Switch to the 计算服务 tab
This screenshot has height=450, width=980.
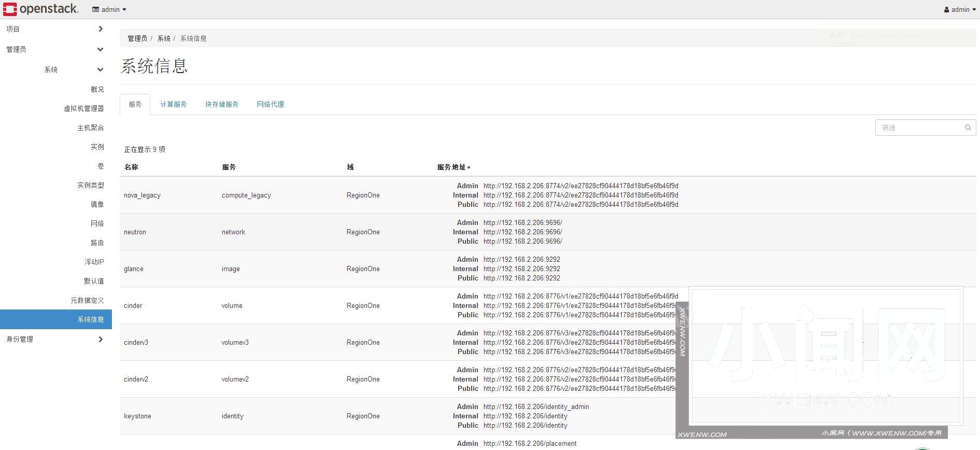click(x=174, y=104)
